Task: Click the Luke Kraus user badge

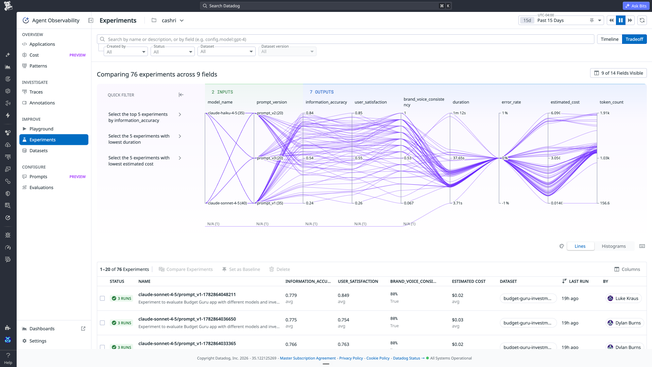Action: tap(623, 298)
